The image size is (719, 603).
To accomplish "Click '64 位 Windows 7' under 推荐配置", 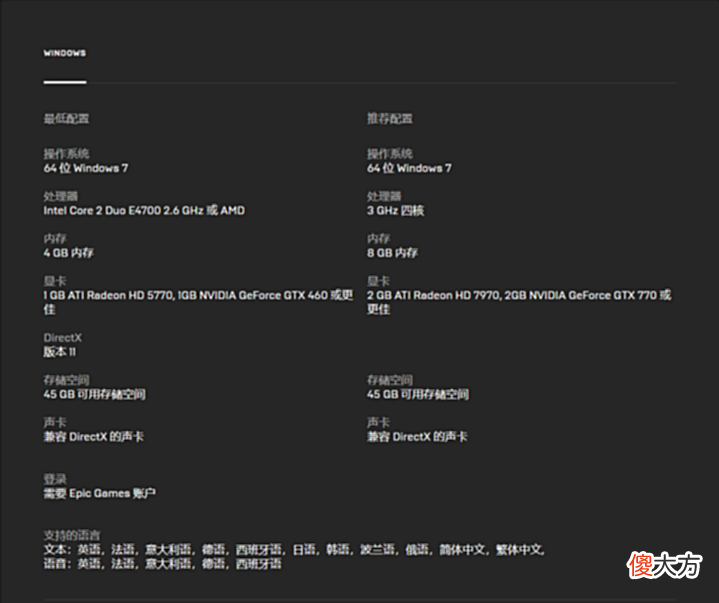I will 409,168.
